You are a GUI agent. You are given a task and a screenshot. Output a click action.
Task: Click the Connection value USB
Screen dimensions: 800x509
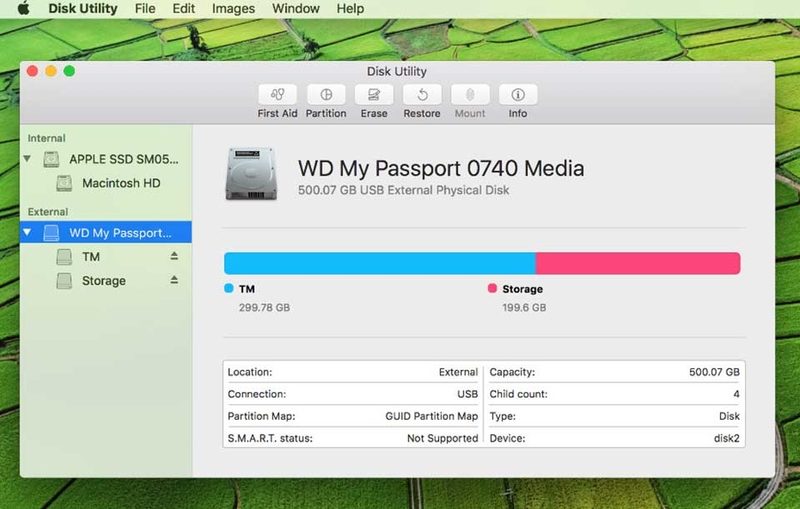tap(467, 394)
